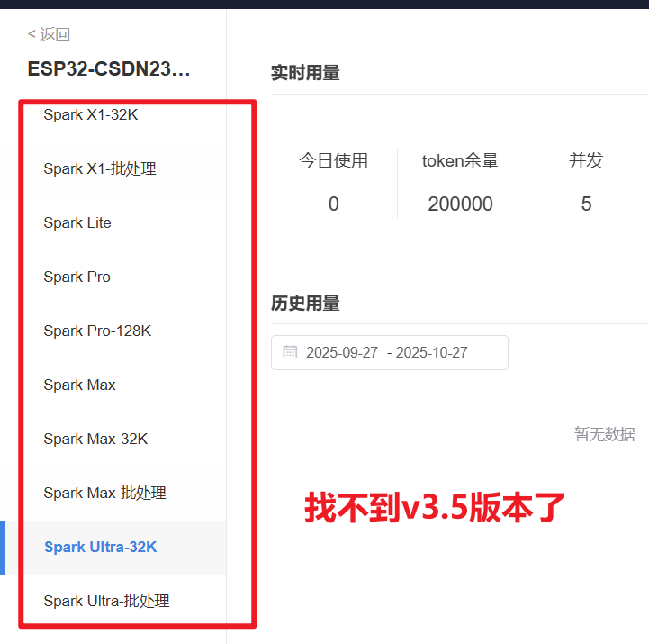Open the Spark X1-32K menu item

click(x=91, y=114)
